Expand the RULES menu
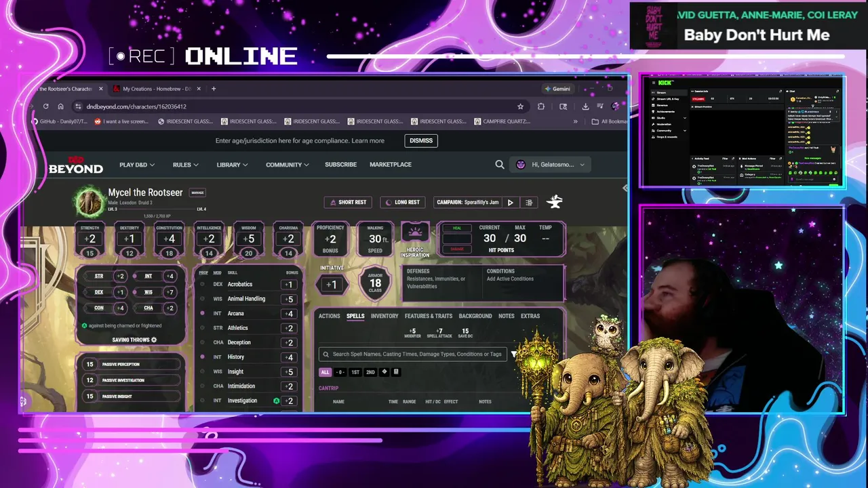The height and width of the screenshot is (488, 868). click(x=185, y=165)
